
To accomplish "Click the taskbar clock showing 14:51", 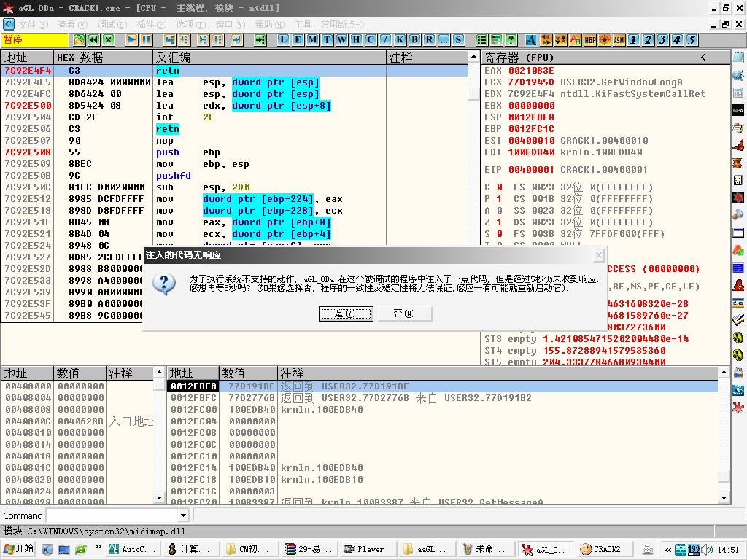I will (x=728, y=550).
